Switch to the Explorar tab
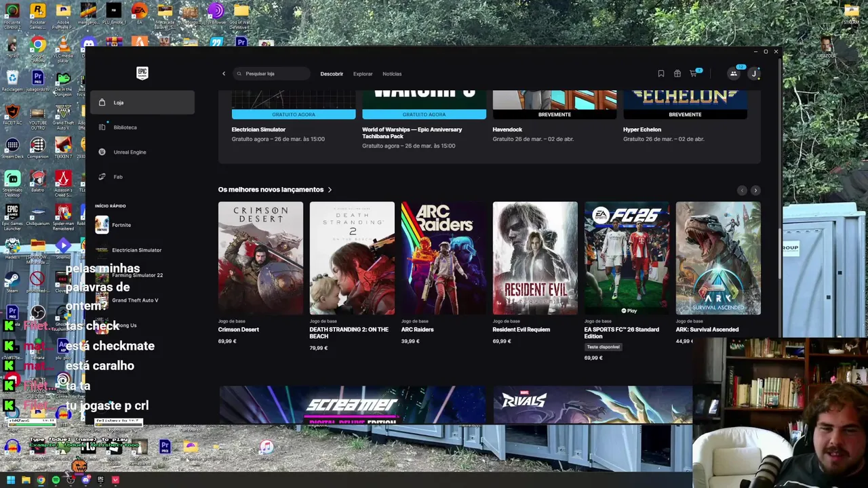The image size is (868, 488). pyautogui.click(x=363, y=74)
